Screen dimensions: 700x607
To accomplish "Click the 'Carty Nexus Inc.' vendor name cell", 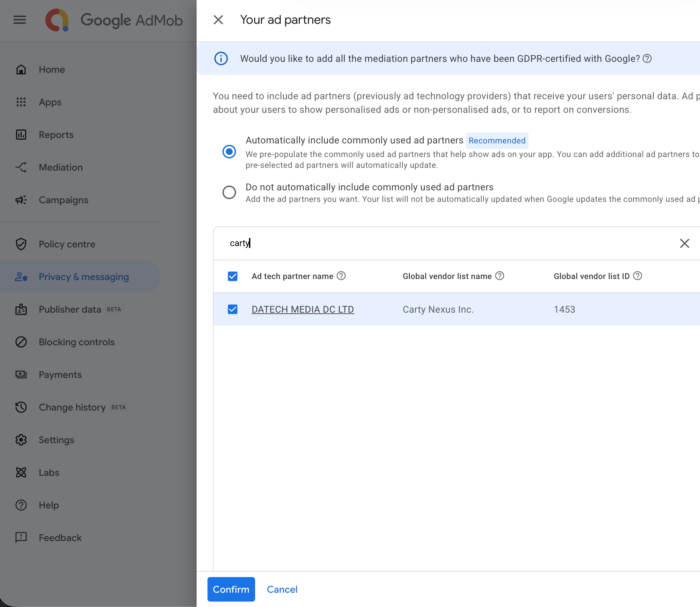I will (x=438, y=309).
